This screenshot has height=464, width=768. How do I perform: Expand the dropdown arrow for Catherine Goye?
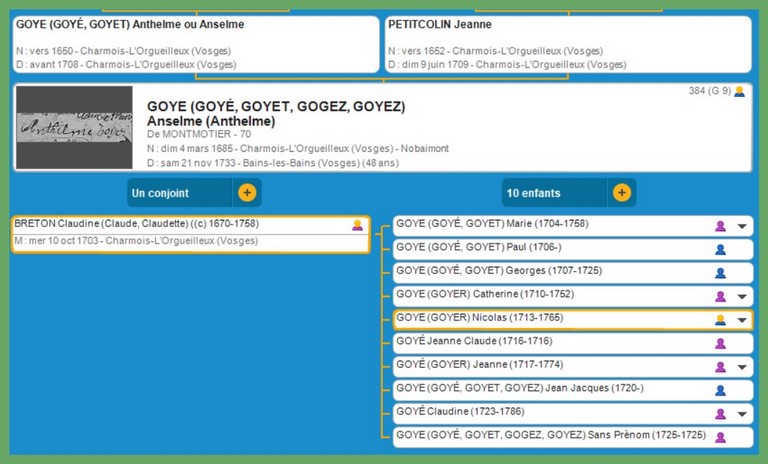(742, 297)
